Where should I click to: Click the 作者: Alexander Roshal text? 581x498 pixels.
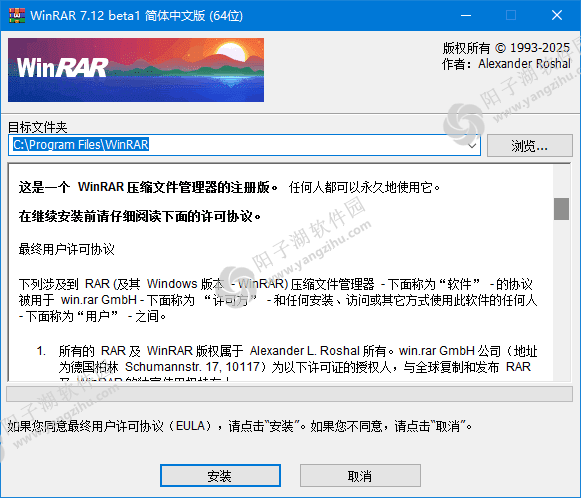click(x=506, y=64)
